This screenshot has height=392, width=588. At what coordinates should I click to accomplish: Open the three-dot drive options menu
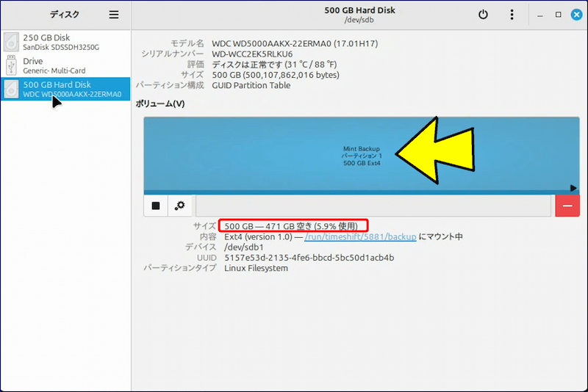[512, 15]
